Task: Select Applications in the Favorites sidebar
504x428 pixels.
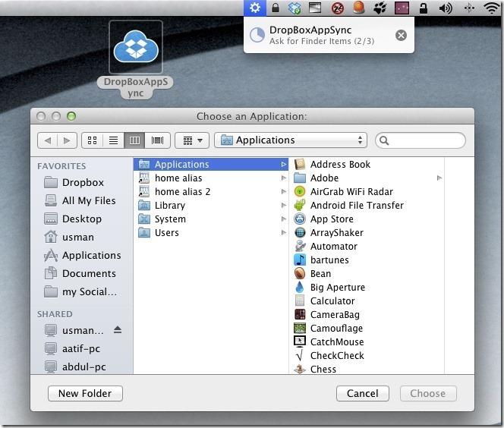Action: click(x=83, y=256)
